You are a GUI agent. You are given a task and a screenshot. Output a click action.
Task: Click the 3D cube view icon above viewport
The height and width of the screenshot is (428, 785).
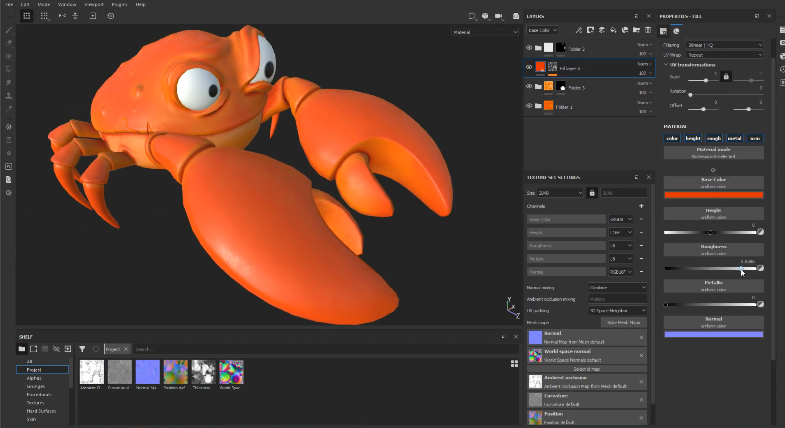485,16
